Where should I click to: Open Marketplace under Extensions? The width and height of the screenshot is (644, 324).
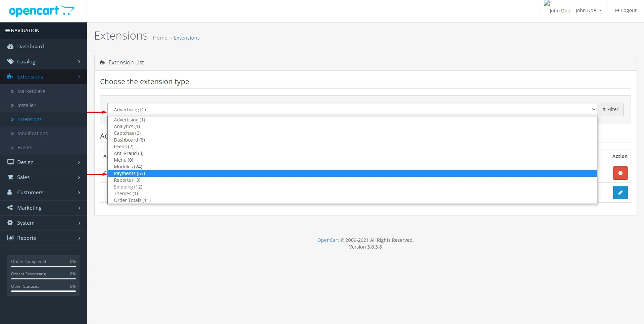(31, 91)
